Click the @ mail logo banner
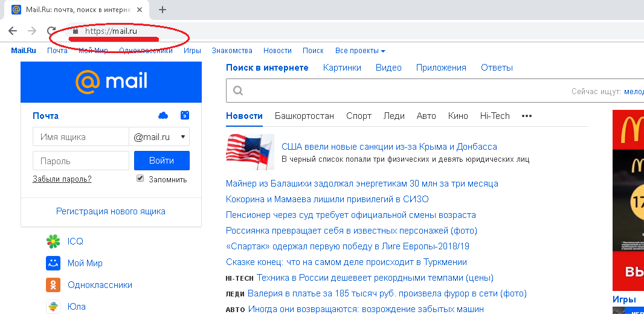 (111, 82)
